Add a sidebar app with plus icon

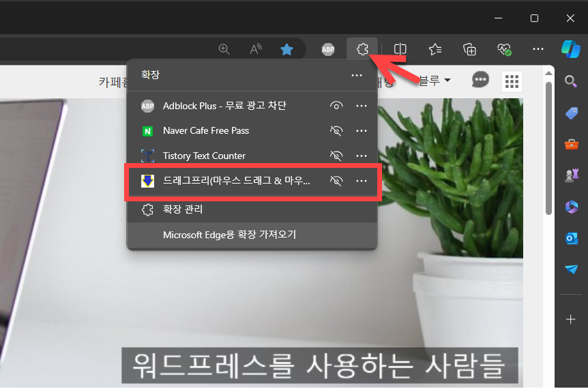[571, 319]
